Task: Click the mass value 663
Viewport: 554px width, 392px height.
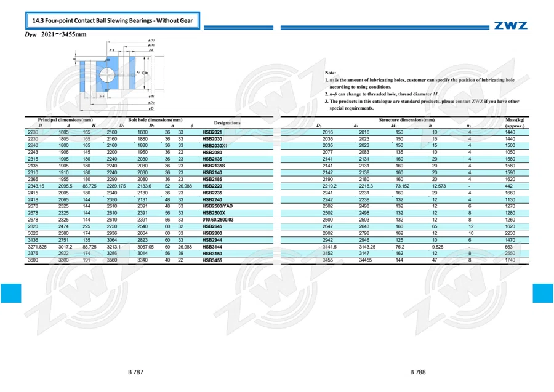Action: pos(508,247)
